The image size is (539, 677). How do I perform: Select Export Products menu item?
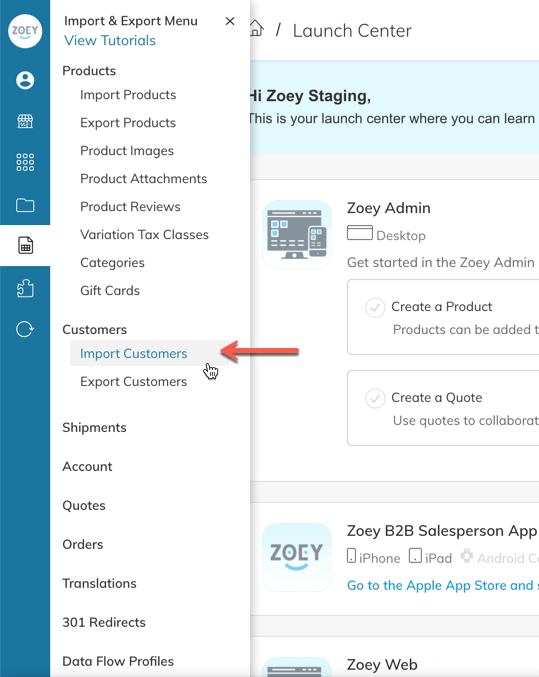point(128,123)
